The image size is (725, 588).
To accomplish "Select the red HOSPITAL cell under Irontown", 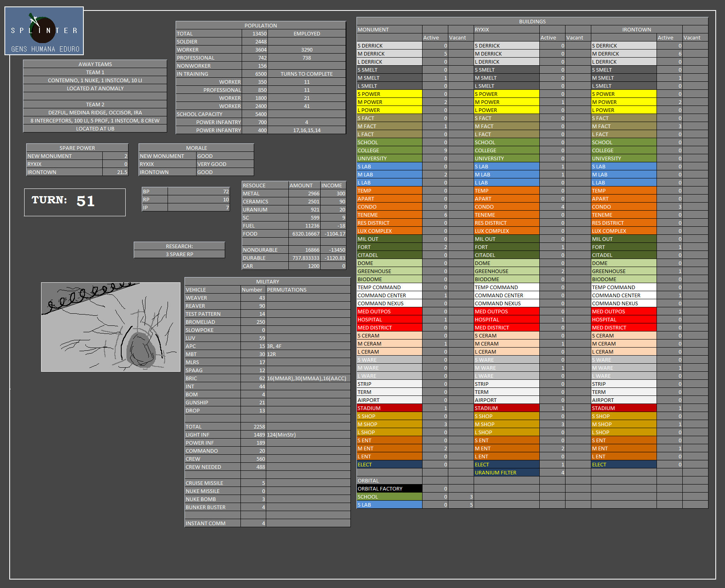I will 623,319.
